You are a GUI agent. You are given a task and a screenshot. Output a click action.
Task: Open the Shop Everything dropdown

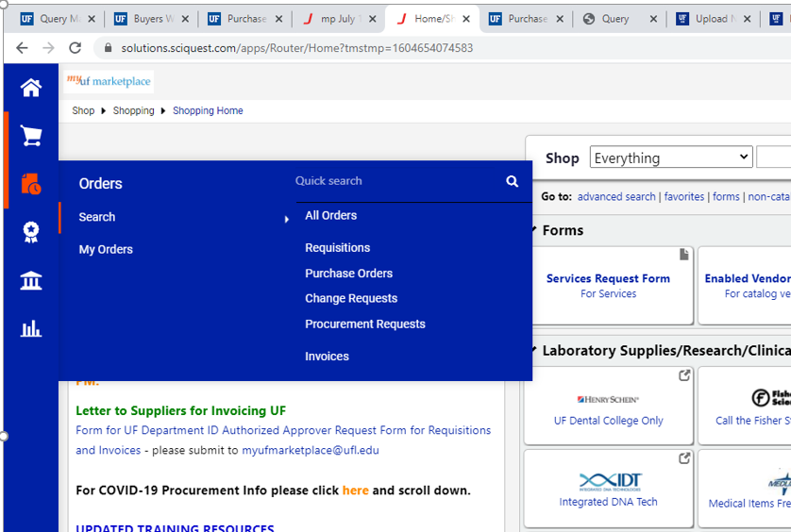(x=670, y=158)
